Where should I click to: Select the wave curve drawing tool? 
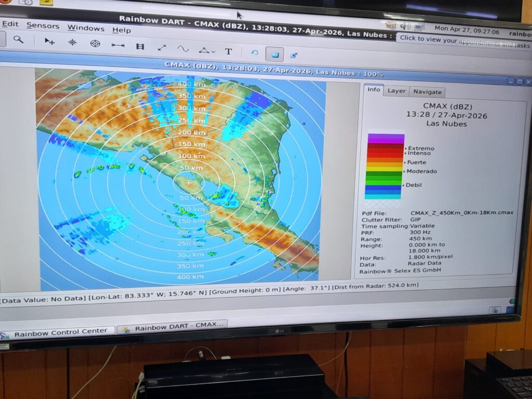183,49
